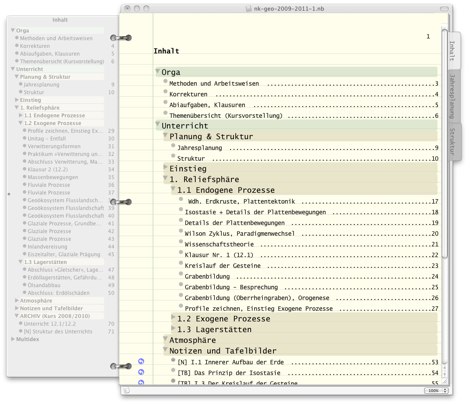Expand Atmosphäre in the drawer outline

pos(17,300)
